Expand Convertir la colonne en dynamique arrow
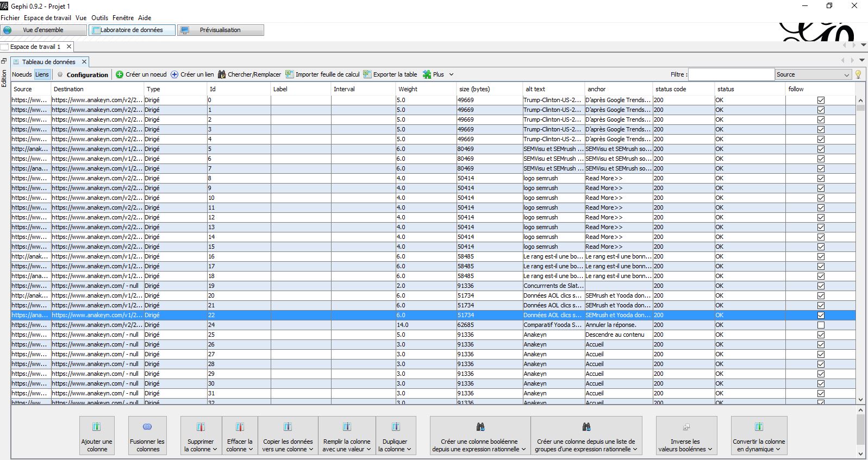Screen dimensions: 868x460 778,449
